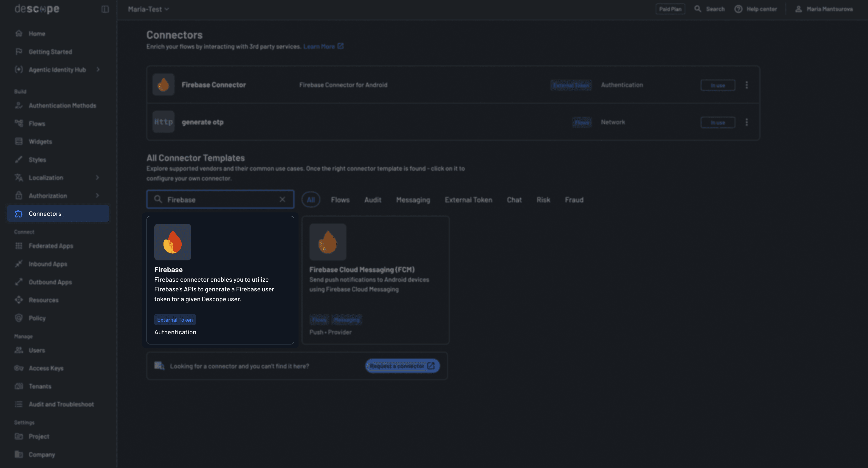Image resolution: width=868 pixels, height=468 pixels.
Task: Focus the connector template search field
Action: click(x=220, y=200)
